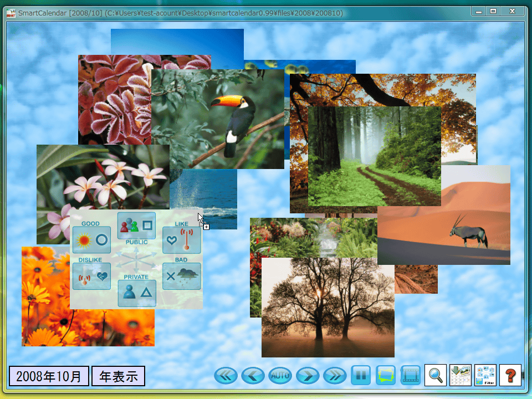The width and height of the screenshot is (532, 399).
Task: Click the pause button in bottom toolbar
Action: (361, 375)
